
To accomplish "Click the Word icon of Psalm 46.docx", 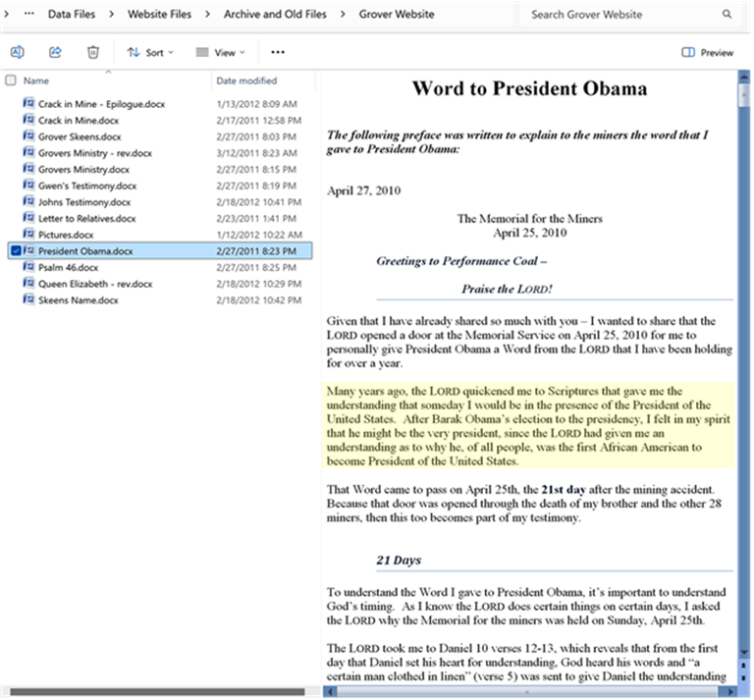I will (29, 267).
